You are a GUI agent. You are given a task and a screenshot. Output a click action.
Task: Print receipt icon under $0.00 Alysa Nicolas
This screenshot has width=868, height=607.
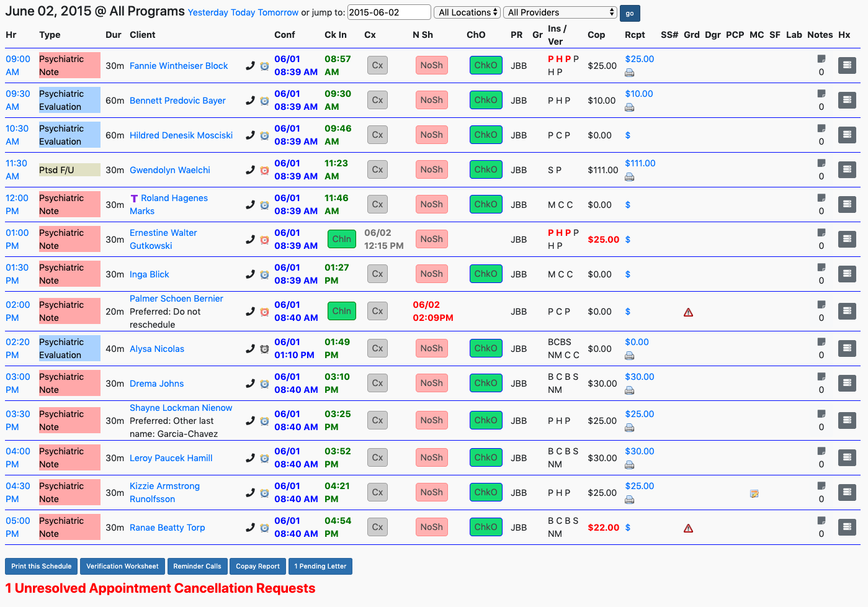click(x=629, y=356)
